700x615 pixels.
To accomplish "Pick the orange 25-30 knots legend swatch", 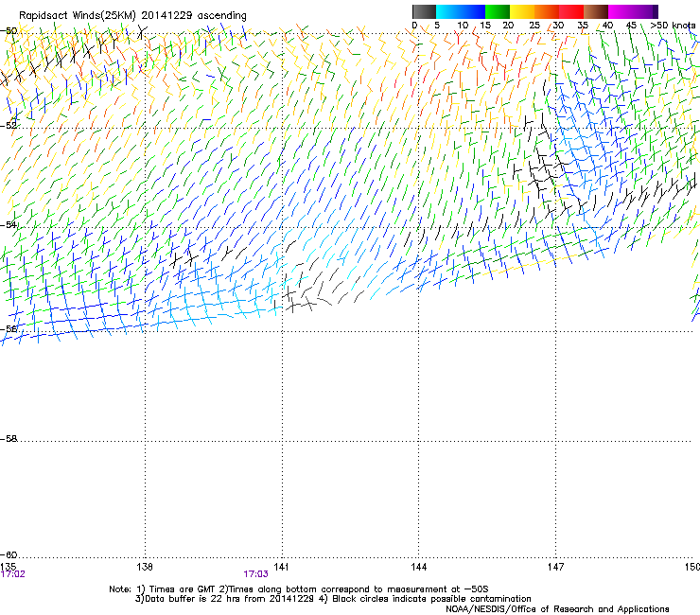I will click(x=547, y=11).
